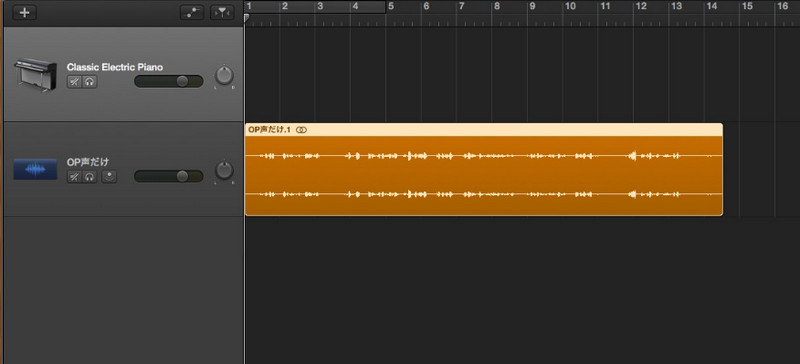Click the lower waveform channel in the orange region
800x364 pixels.
click(x=484, y=195)
